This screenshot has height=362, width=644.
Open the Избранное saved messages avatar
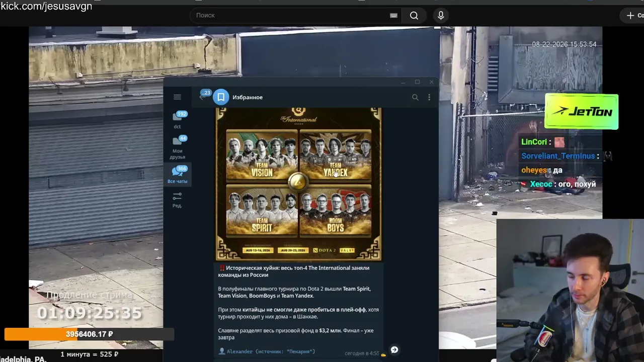tap(221, 97)
